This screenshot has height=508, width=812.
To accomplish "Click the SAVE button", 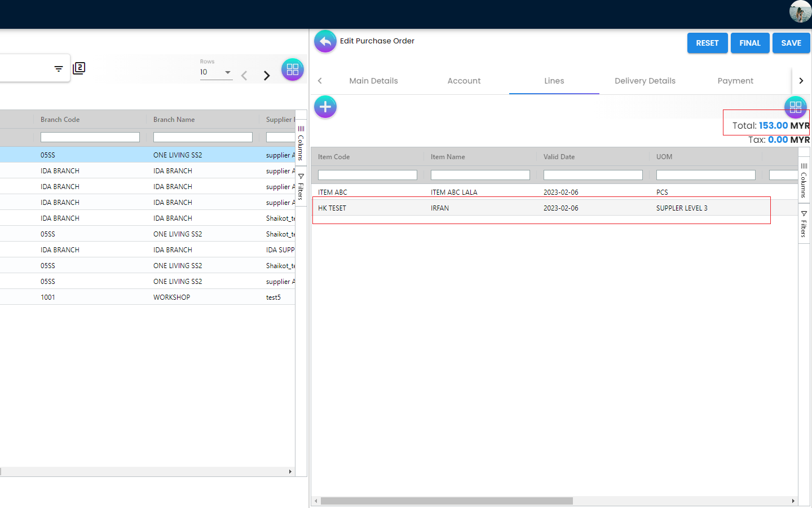I will pyautogui.click(x=791, y=43).
